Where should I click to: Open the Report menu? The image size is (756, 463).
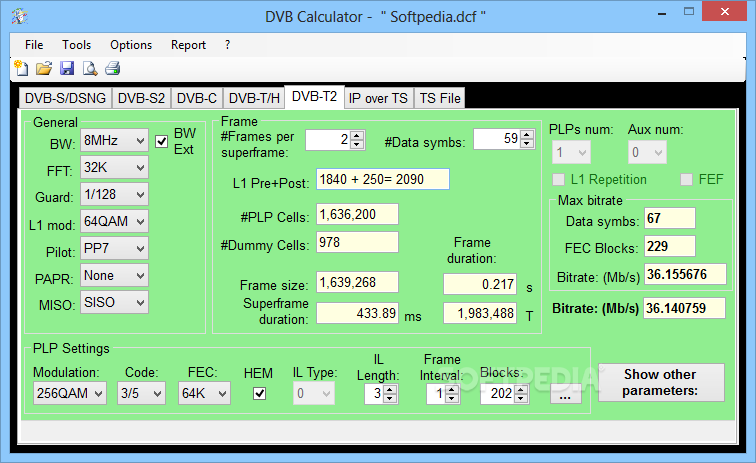189,45
